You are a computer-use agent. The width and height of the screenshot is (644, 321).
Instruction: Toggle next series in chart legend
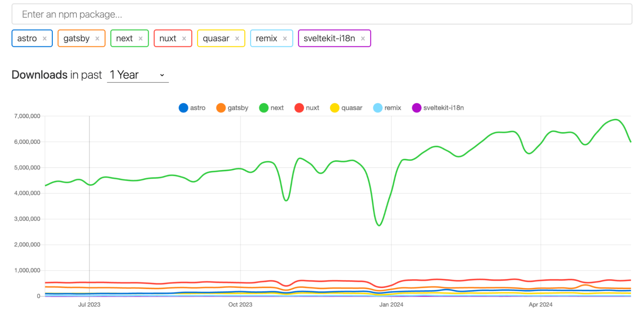coord(271,108)
